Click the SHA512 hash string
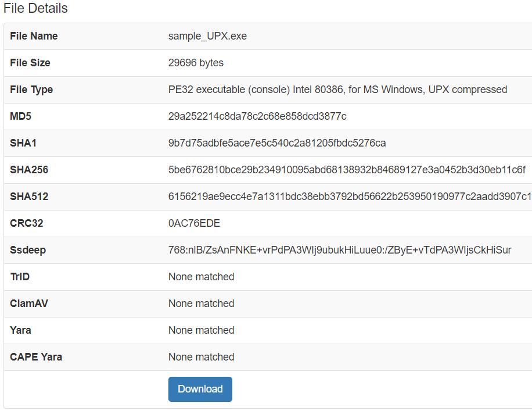This screenshot has width=532, height=414. point(350,197)
